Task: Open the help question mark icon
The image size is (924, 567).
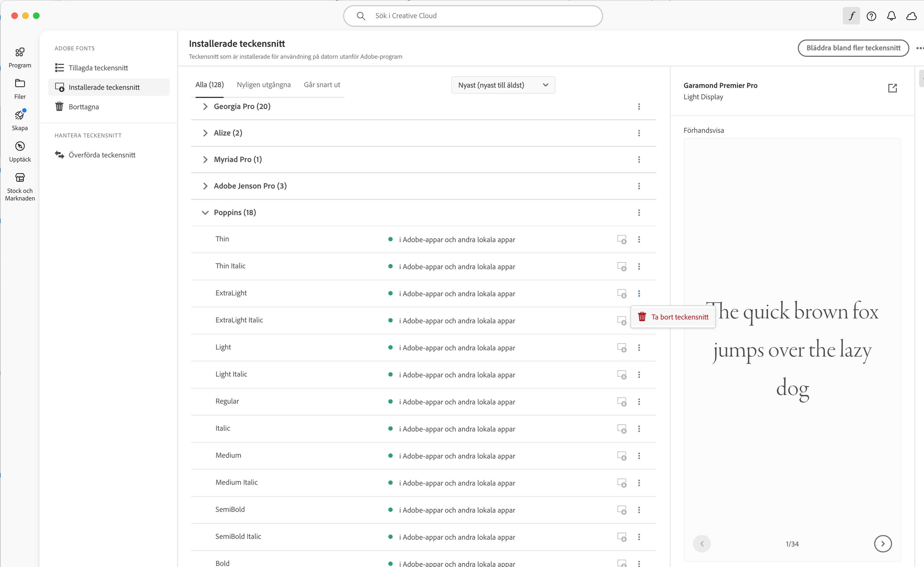Action: coord(871,16)
